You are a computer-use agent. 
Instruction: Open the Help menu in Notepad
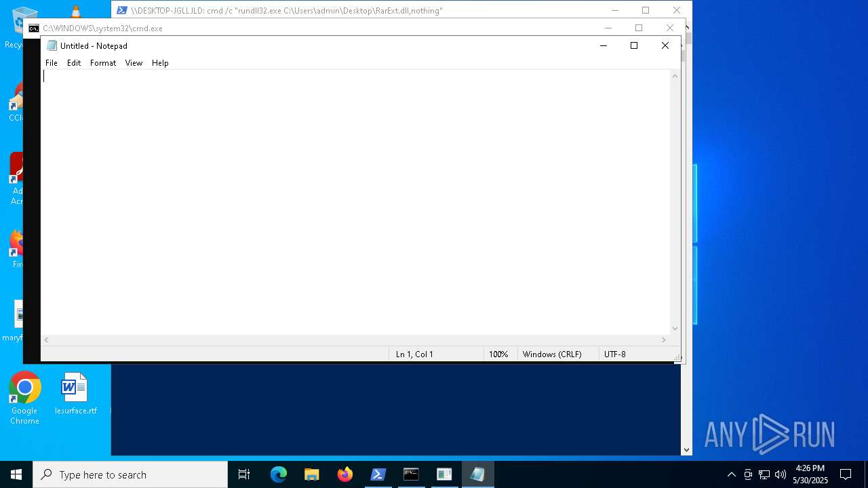tap(160, 63)
